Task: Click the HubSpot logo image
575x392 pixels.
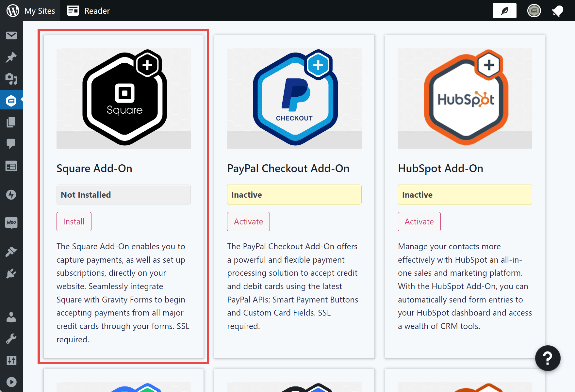Action: point(465,98)
